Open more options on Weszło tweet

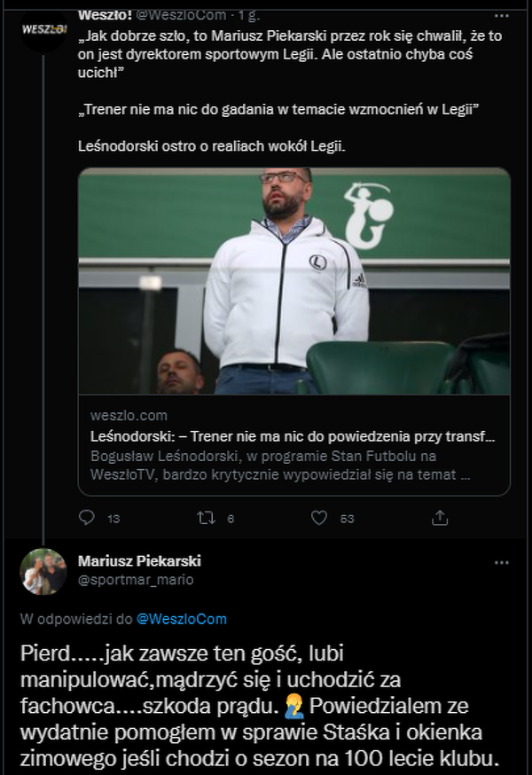pos(502,16)
